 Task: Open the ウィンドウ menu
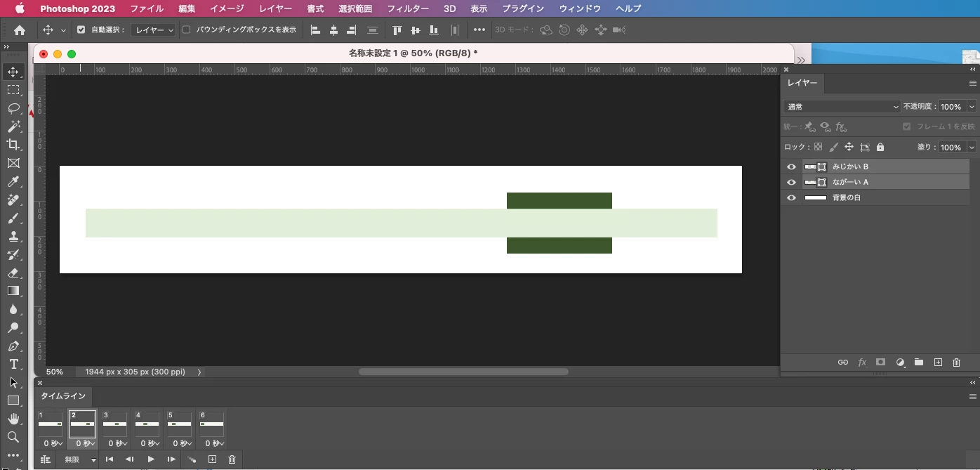[x=580, y=8]
